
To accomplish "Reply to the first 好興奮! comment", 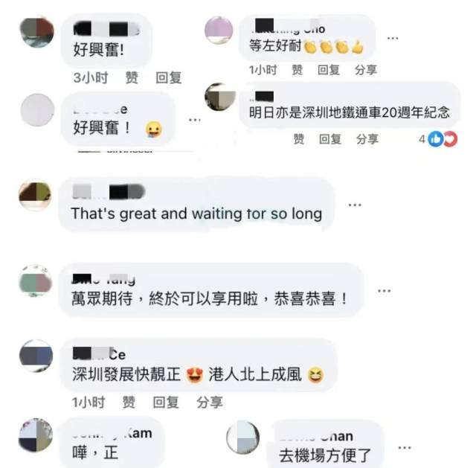I will [169, 77].
